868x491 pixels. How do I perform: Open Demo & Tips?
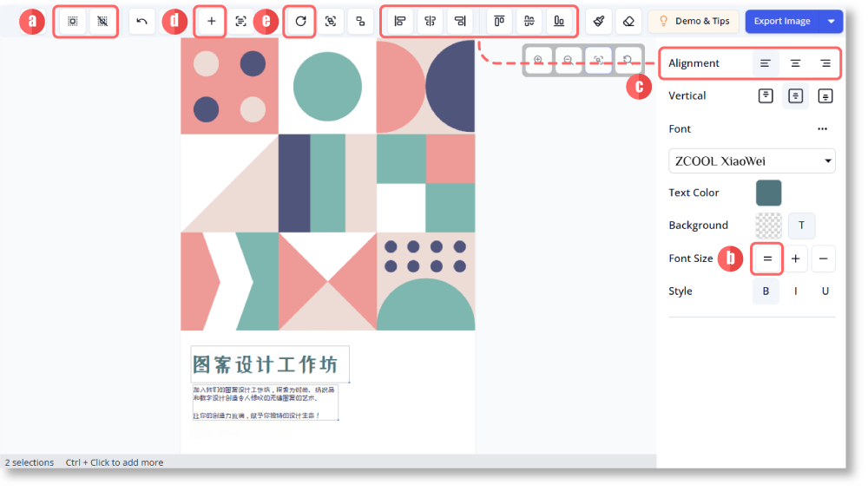click(x=694, y=22)
